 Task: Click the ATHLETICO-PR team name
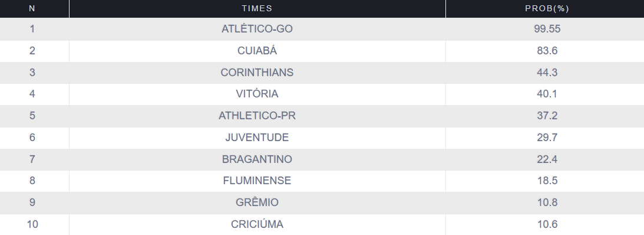[257, 116]
